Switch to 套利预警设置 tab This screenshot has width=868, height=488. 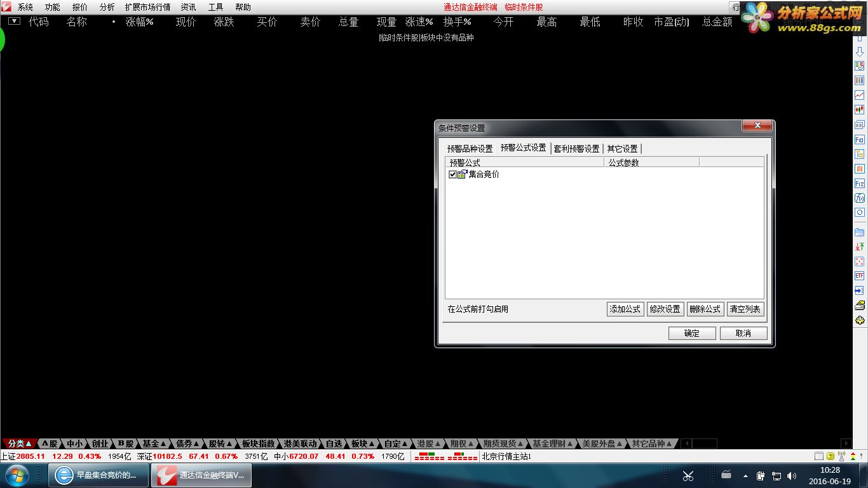pyautogui.click(x=577, y=149)
